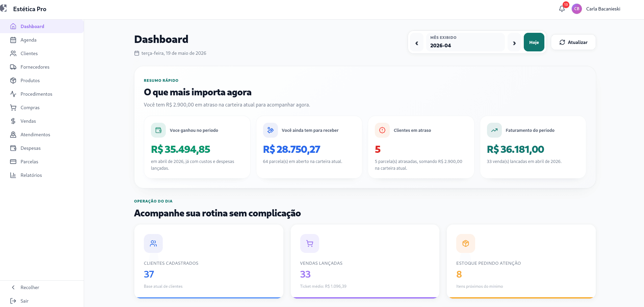644x307 pixels.
Task: Open the notifications bell
Action: (562, 9)
